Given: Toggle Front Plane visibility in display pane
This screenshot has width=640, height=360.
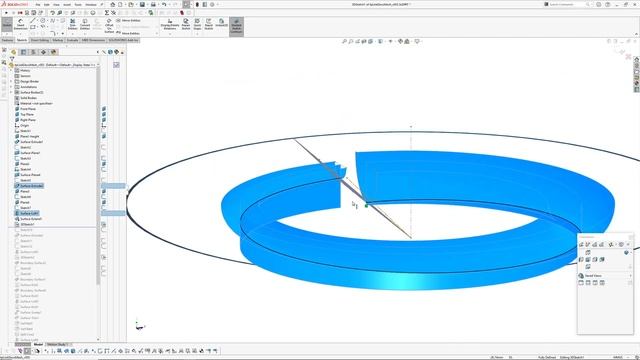Looking at the screenshot, I should 104,109.
